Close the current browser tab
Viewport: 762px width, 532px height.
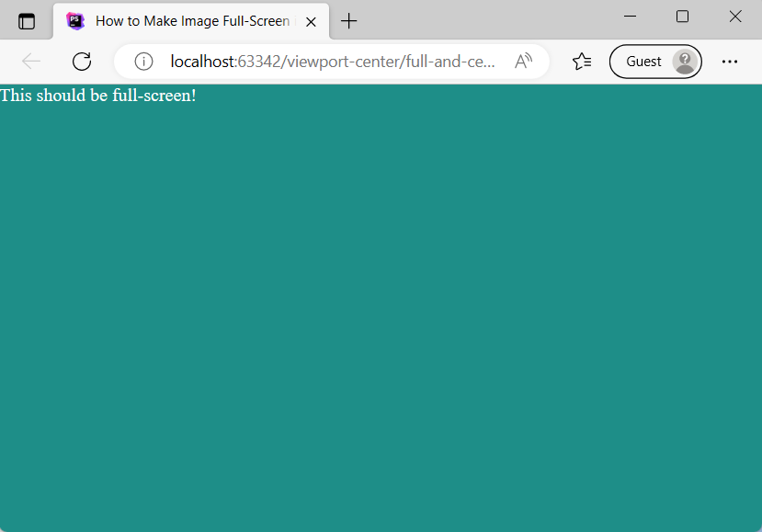[x=311, y=20]
